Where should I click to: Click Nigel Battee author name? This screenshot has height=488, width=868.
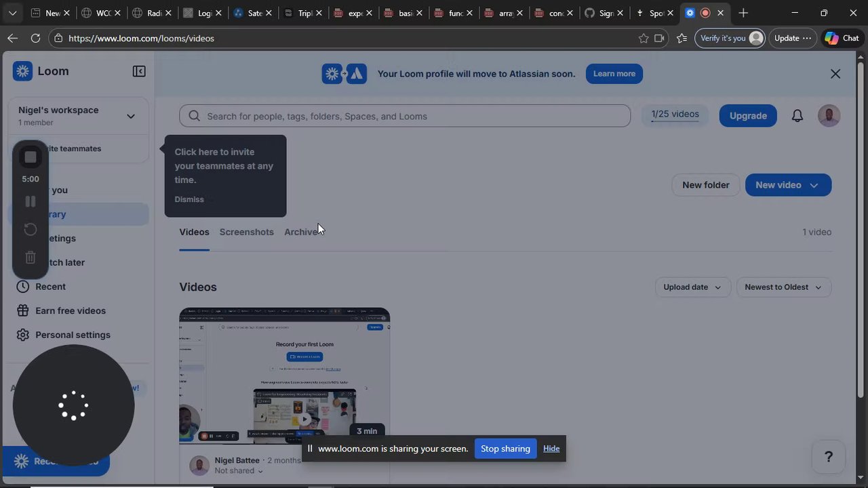(x=237, y=460)
